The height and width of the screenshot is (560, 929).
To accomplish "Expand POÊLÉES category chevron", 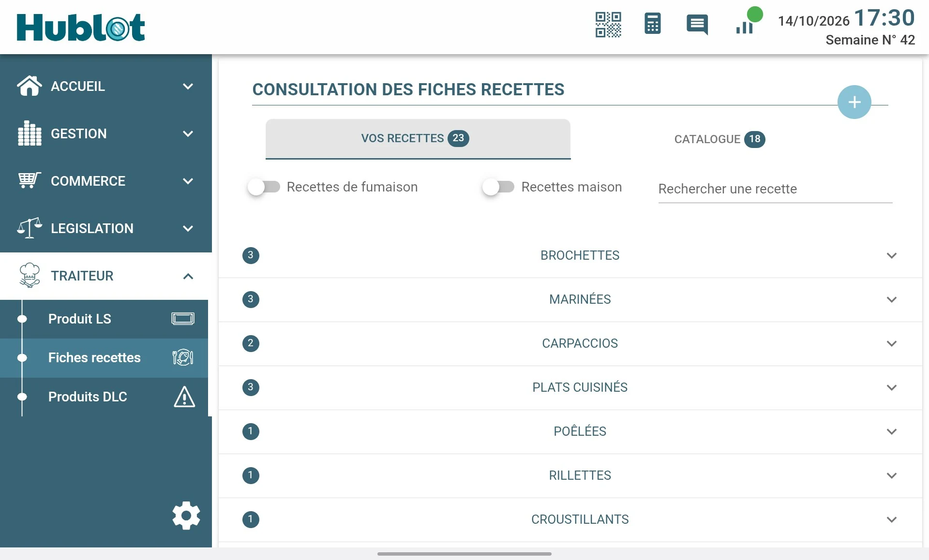I will [892, 431].
